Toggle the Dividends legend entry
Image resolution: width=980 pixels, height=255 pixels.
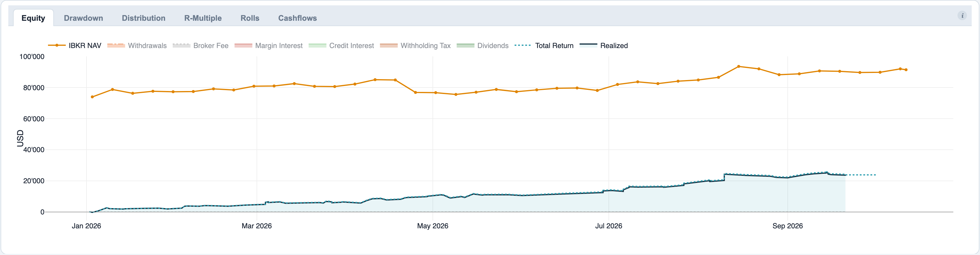(482, 46)
